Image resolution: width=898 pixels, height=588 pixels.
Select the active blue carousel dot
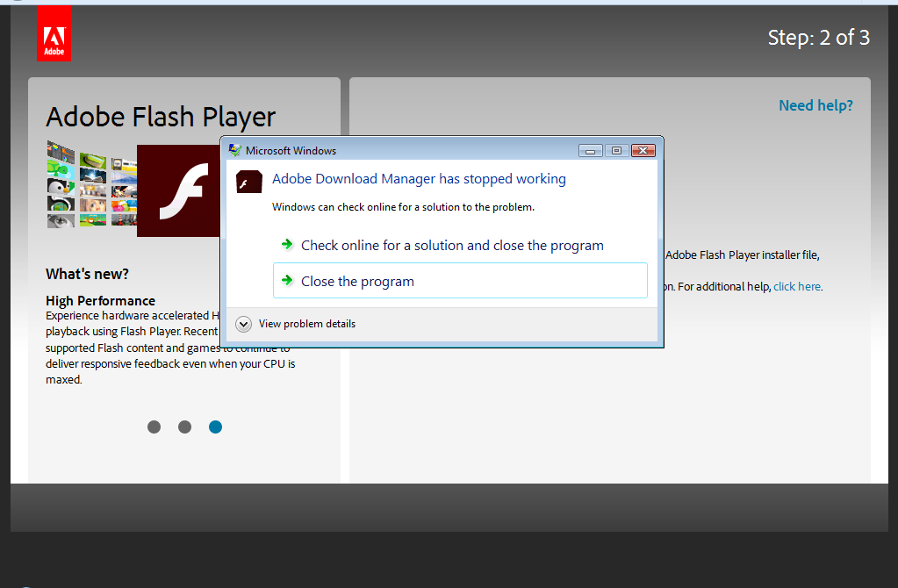pyautogui.click(x=215, y=427)
